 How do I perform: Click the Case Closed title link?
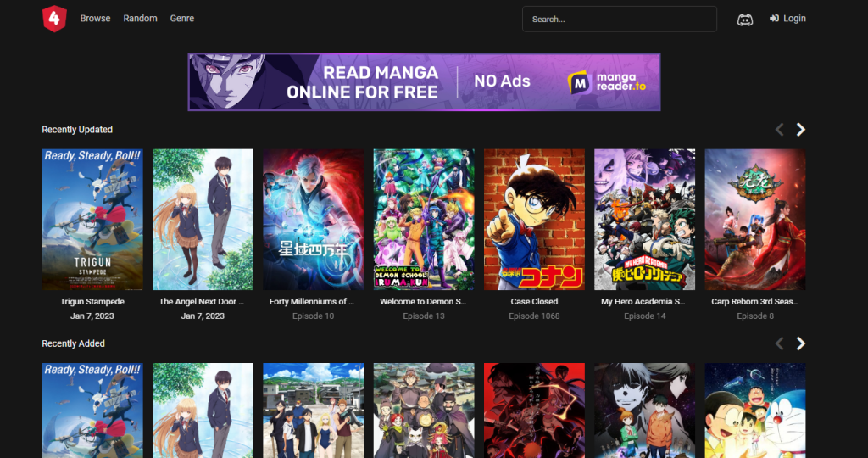pos(534,302)
